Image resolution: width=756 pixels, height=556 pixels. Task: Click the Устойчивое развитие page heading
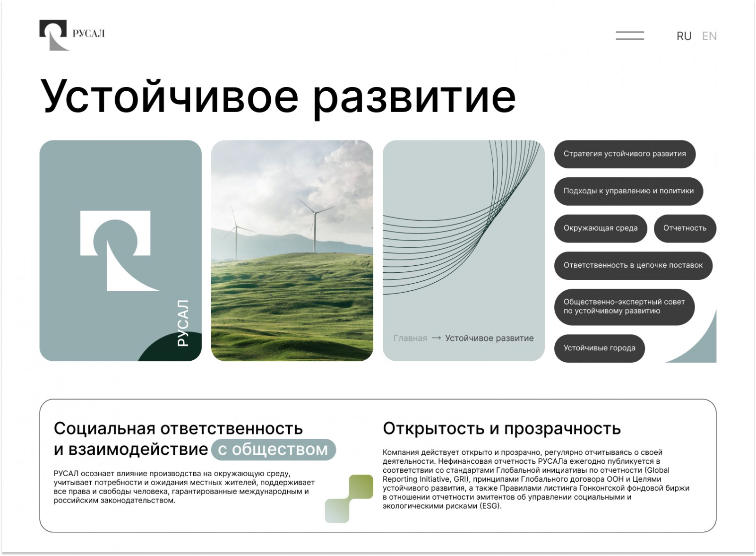click(x=278, y=97)
